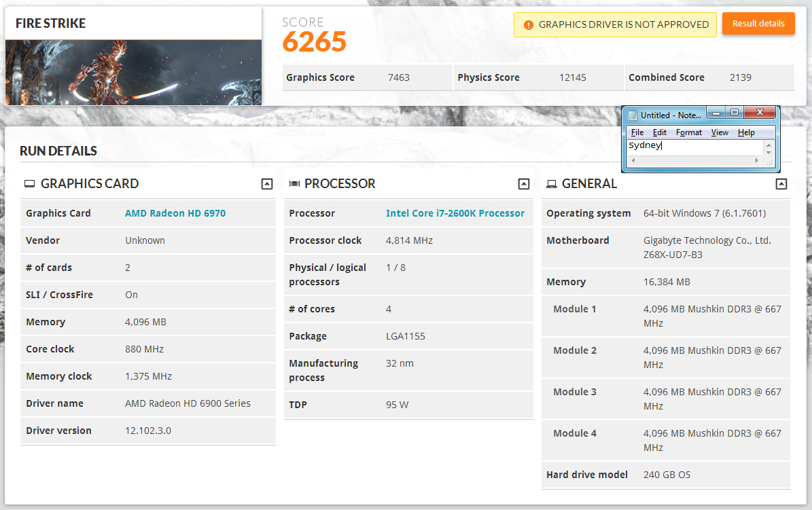The image size is (812, 510).
Task: Click the laptop icon beside General heading
Action: pyautogui.click(x=552, y=184)
